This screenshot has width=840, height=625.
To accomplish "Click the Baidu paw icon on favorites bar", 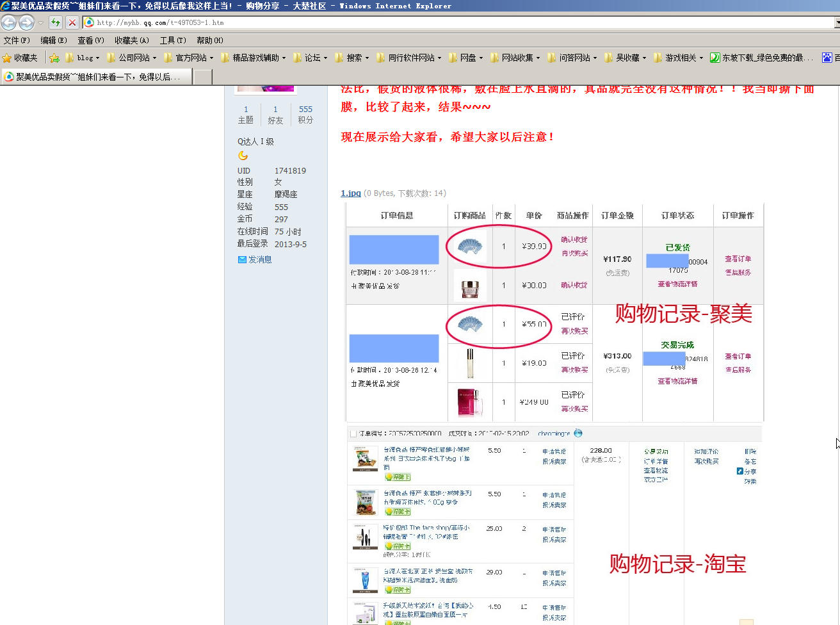I will [x=827, y=58].
